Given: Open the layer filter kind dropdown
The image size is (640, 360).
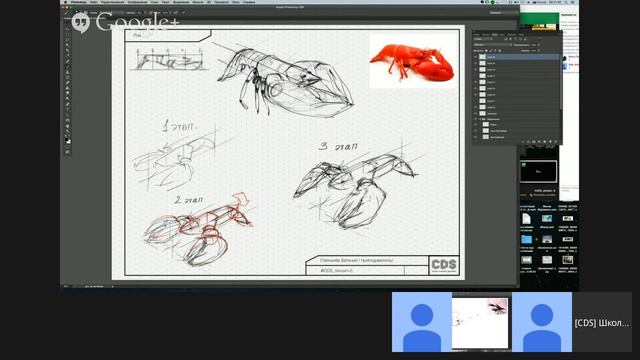Looking at the screenshot, I should coord(483,39).
